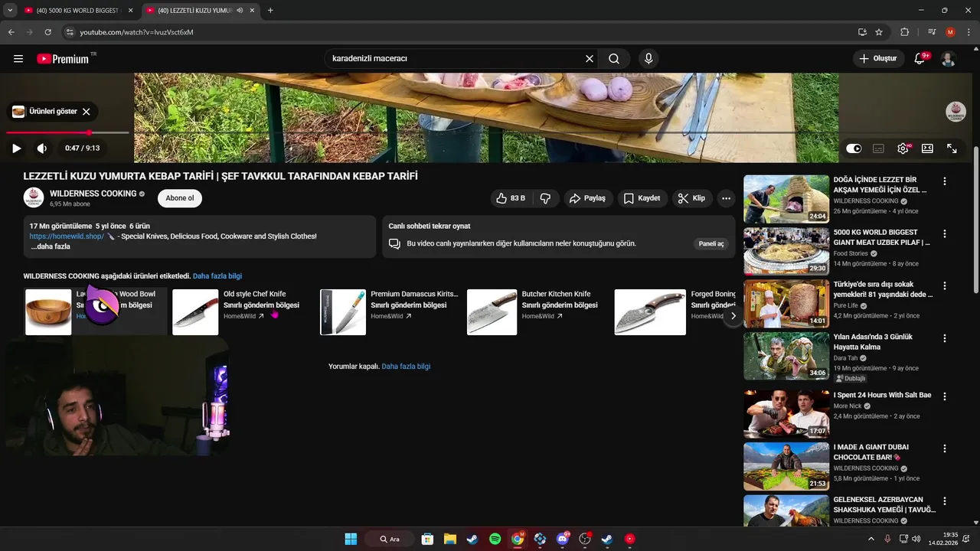Enter fullscreen mode
The image size is (980, 551).
(x=952, y=148)
